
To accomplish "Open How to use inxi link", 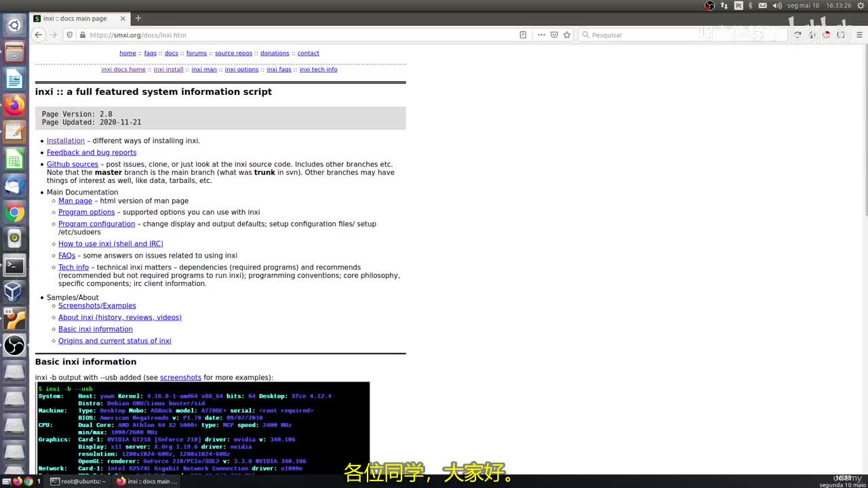I will click(x=111, y=244).
